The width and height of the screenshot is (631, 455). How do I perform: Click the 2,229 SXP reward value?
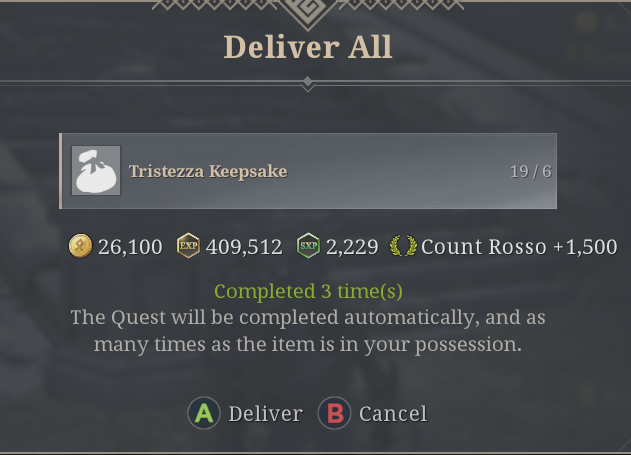click(x=351, y=246)
